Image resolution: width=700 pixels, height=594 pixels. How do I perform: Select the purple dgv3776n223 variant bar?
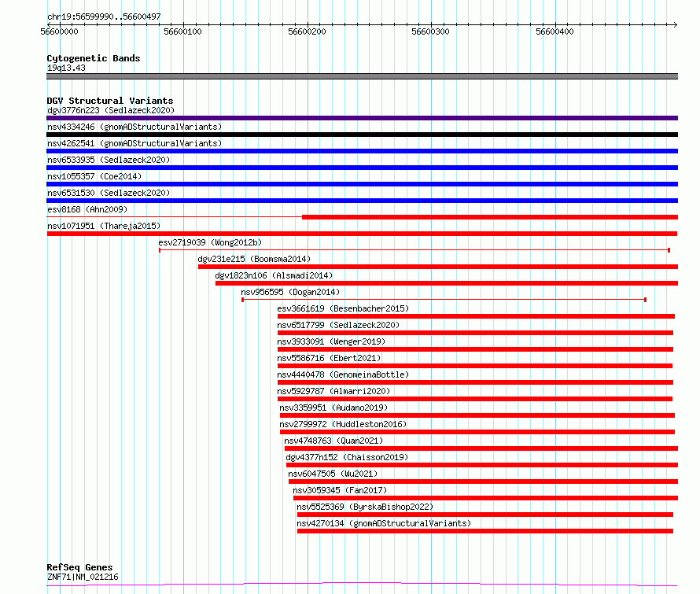click(x=362, y=118)
